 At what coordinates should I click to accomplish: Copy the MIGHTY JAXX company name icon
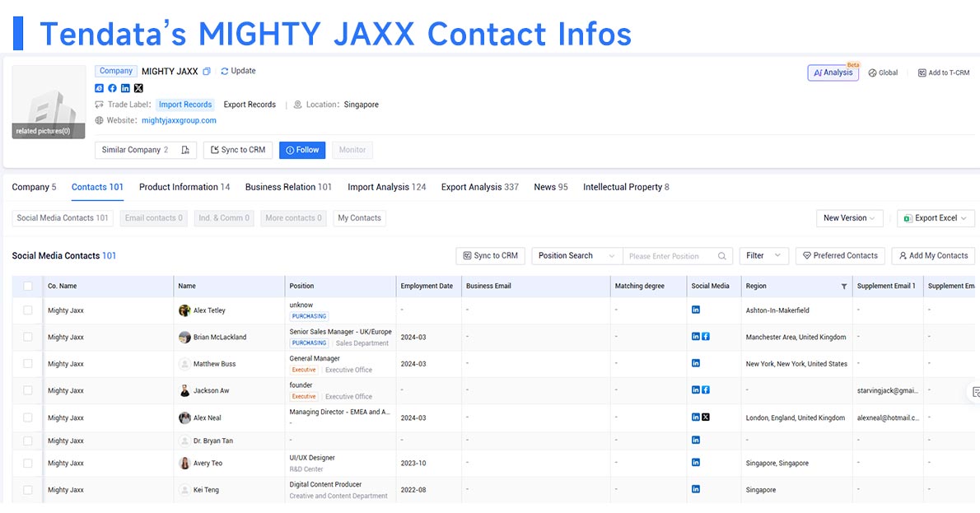tap(206, 72)
